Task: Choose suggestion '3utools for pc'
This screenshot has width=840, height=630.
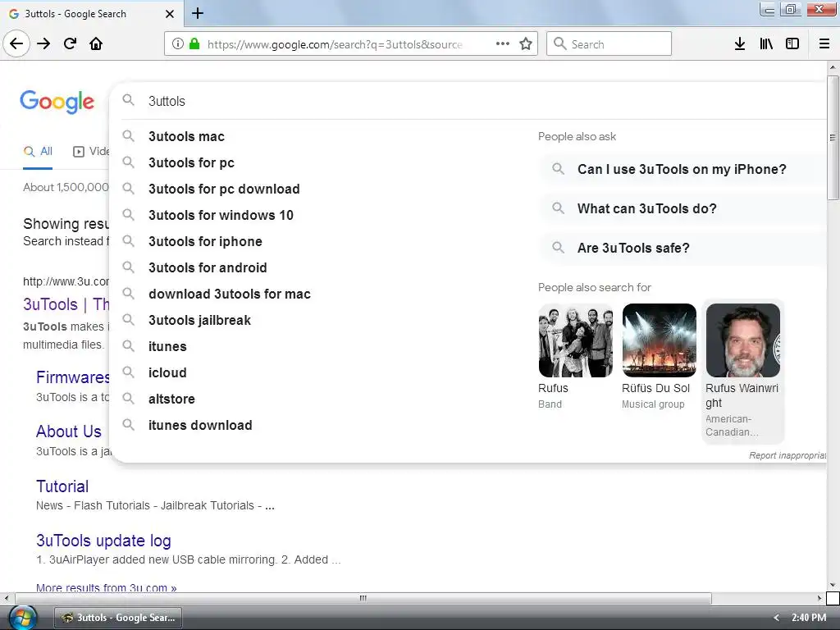Action: tap(191, 163)
